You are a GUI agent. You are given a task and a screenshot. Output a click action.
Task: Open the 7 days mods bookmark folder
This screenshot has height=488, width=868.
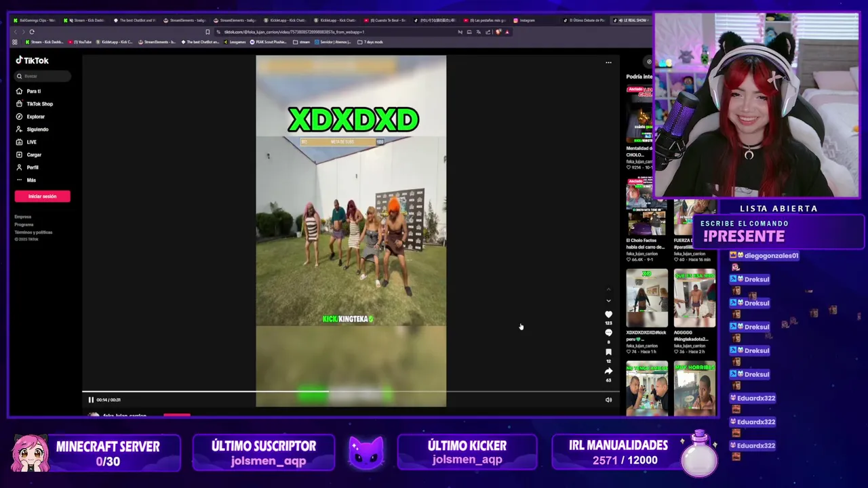[x=370, y=42]
